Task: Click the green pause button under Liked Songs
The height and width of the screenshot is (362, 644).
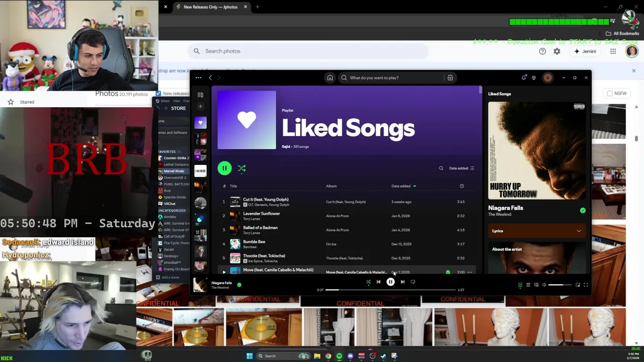Action: (224, 168)
